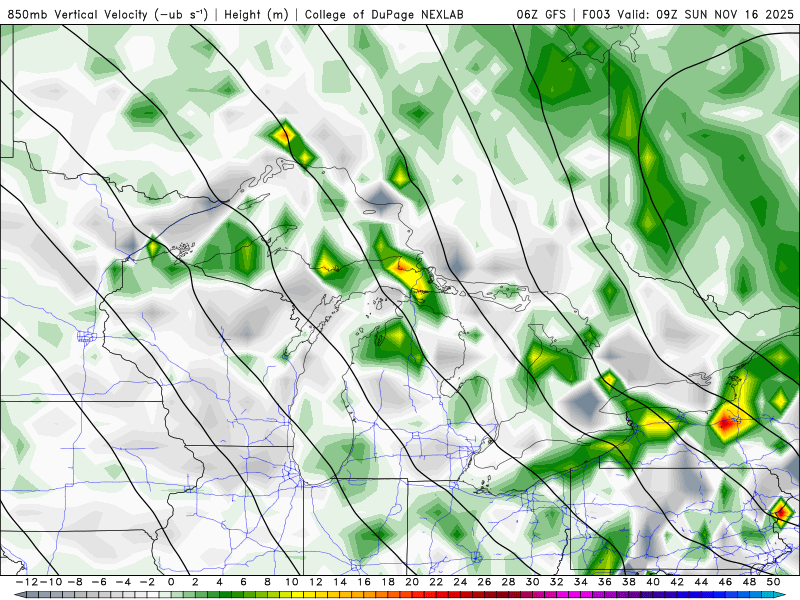The width and height of the screenshot is (800, 600).
Task: Click the '-6' color scale label
Action: coord(98,582)
